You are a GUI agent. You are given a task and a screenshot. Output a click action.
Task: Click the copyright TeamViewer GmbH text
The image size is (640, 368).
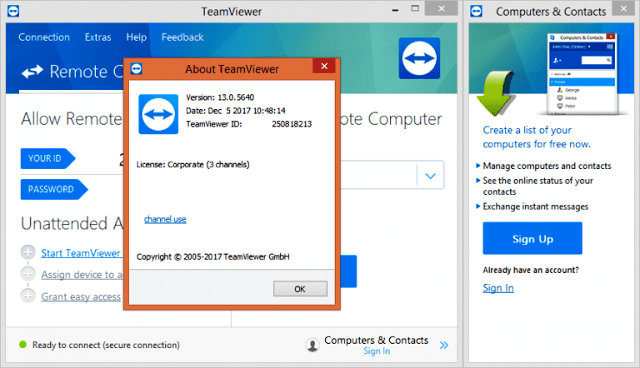click(213, 257)
